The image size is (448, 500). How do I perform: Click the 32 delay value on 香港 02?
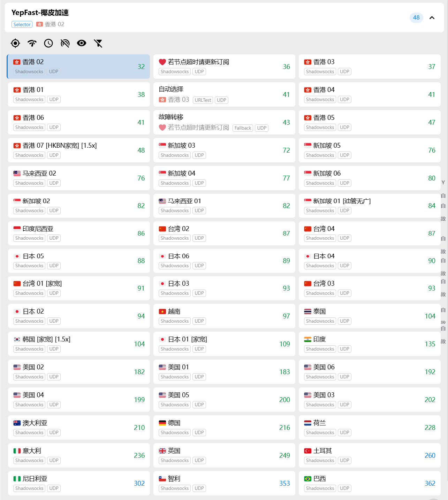click(x=141, y=67)
